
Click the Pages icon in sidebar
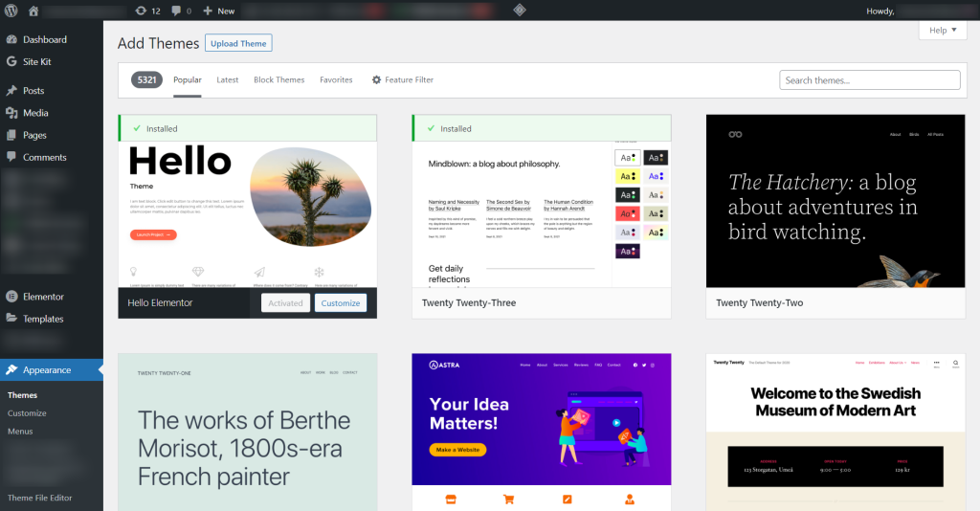pos(11,135)
